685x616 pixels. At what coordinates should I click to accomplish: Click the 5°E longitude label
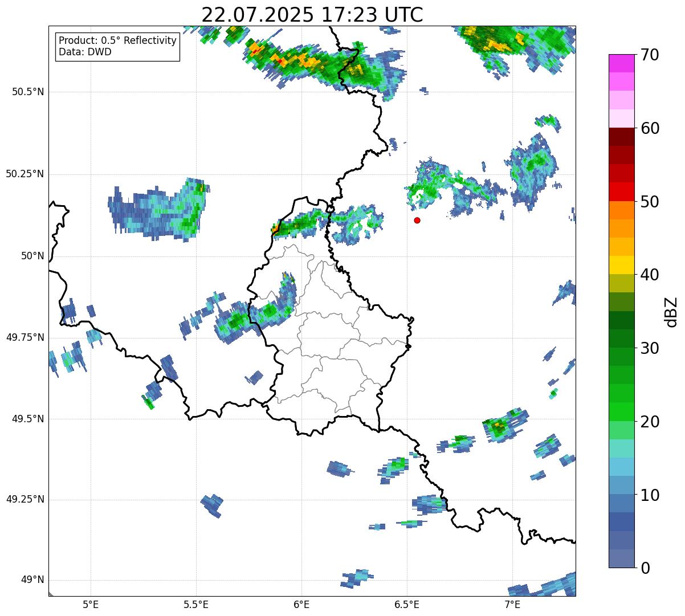coord(91,604)
